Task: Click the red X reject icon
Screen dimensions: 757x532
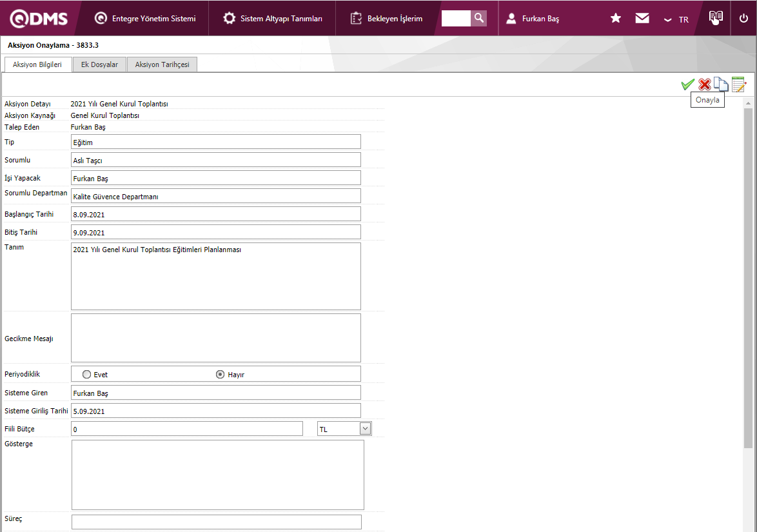Action: tap(705, 84)
